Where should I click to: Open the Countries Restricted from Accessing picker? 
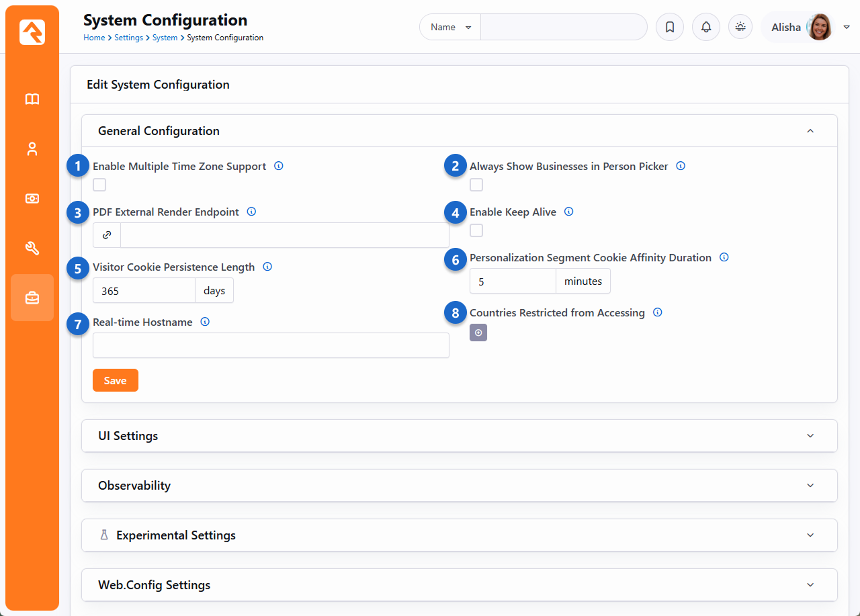[478, 333]
